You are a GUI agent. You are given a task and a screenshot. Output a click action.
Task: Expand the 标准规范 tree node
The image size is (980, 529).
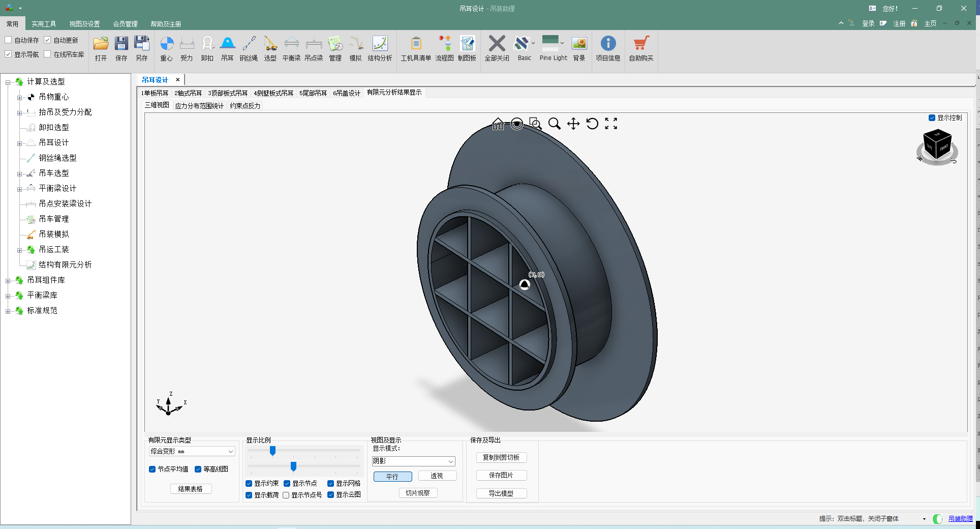click(8, 311)
